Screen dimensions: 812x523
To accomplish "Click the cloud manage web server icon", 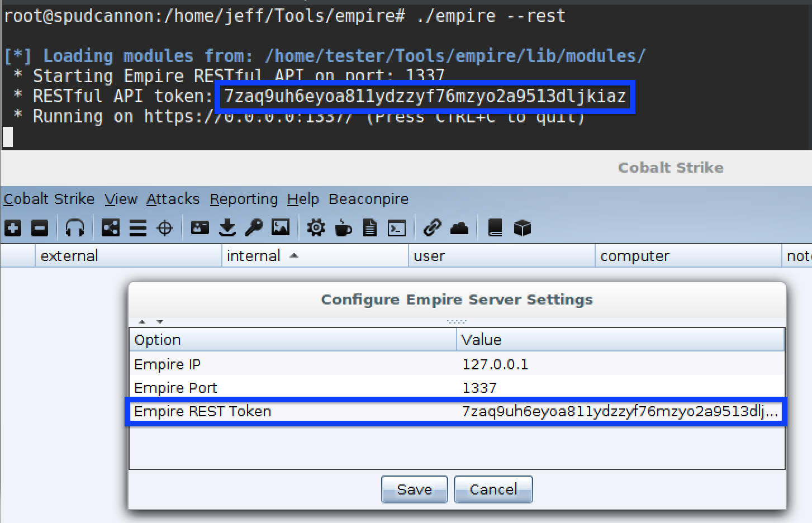I will pyautogui.click(x=459, y=228).
